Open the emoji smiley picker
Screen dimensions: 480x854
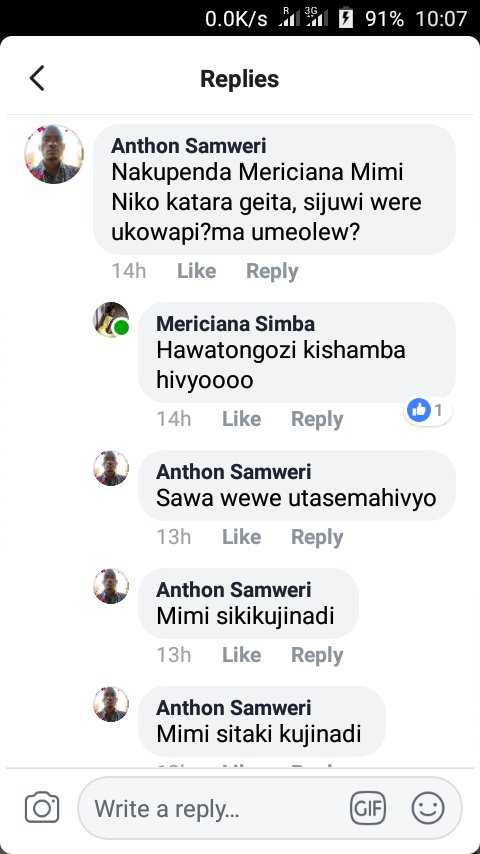[428, 808]
